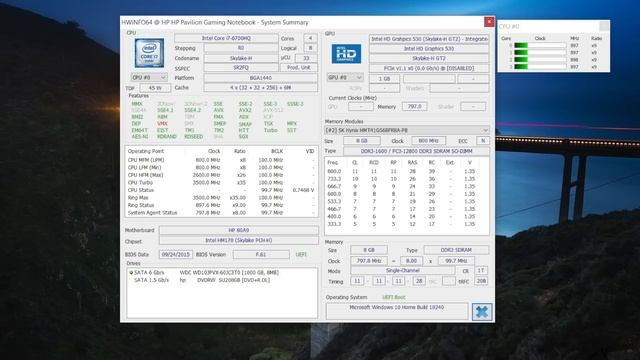Click the Intel HD Graphics logo image
This screenshot has height=360, width=640.
click(346, 53)
